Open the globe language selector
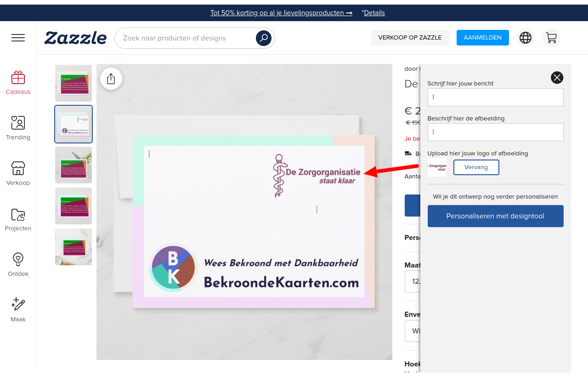The width and height of the screenshot is (588, 377). (x=526, y=38)
